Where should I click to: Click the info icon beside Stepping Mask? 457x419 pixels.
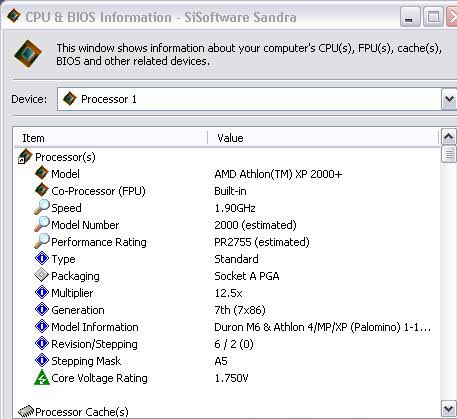[42, 360]
